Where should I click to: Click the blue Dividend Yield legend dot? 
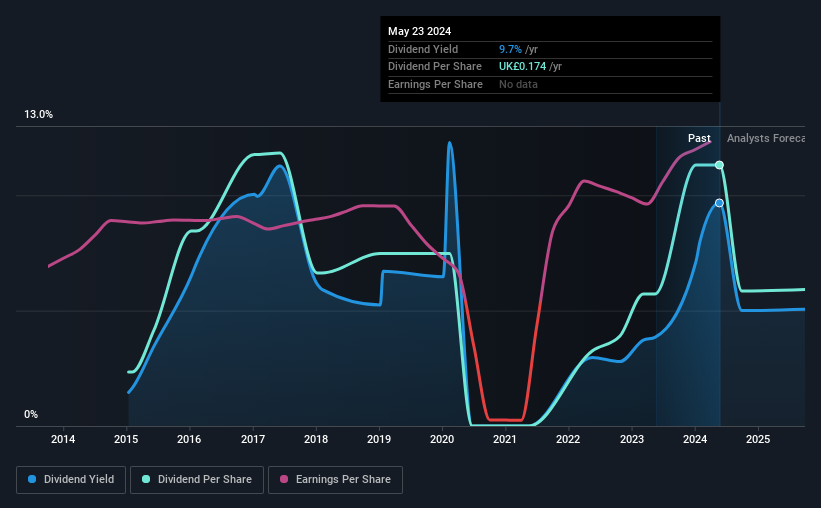pos(32,479)
